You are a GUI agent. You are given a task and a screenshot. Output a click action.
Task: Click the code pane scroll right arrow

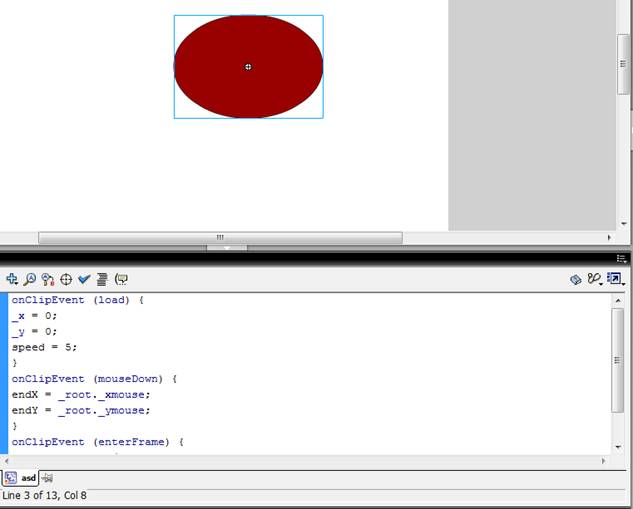tap(604, 461)
